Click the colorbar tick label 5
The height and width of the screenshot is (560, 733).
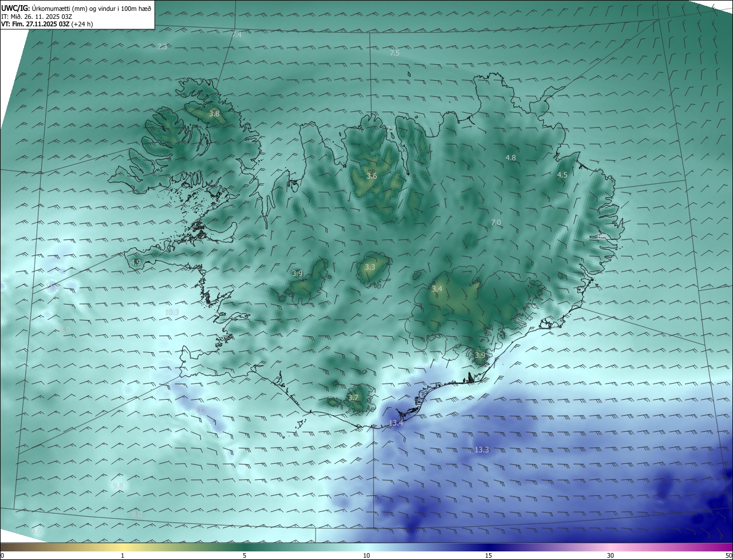tap(245, 555)
